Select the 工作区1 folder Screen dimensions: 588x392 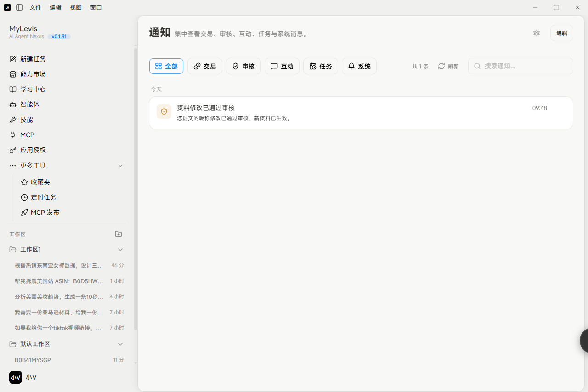tap(67, 250)
